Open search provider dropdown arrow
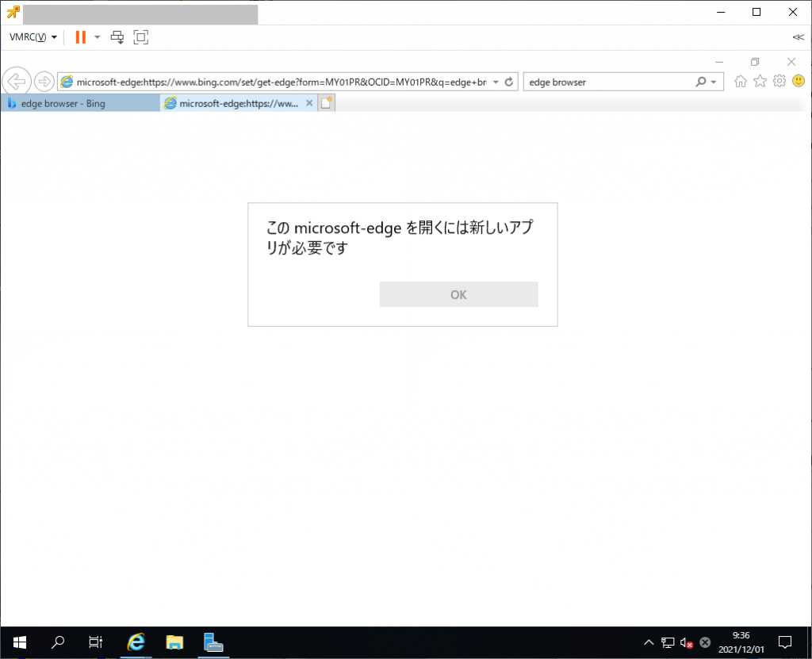The width and height of the screenshot is (812, 659). coord(714,82)
